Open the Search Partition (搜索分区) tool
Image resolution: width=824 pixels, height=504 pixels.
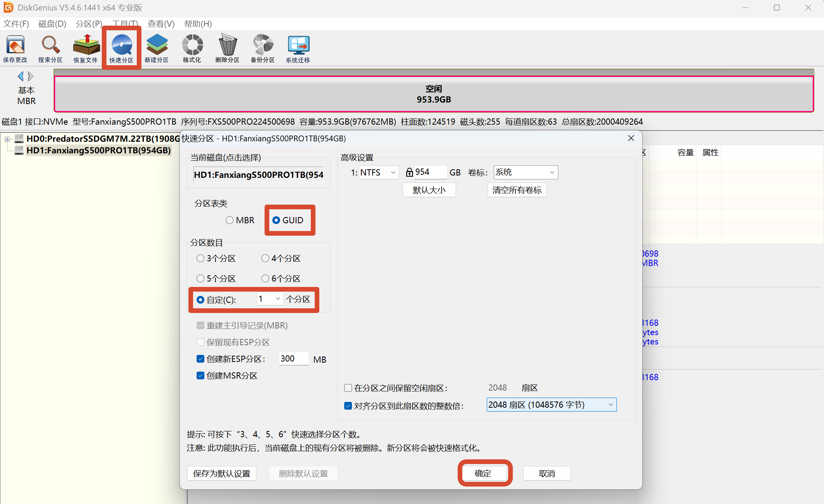pos(51,49)
